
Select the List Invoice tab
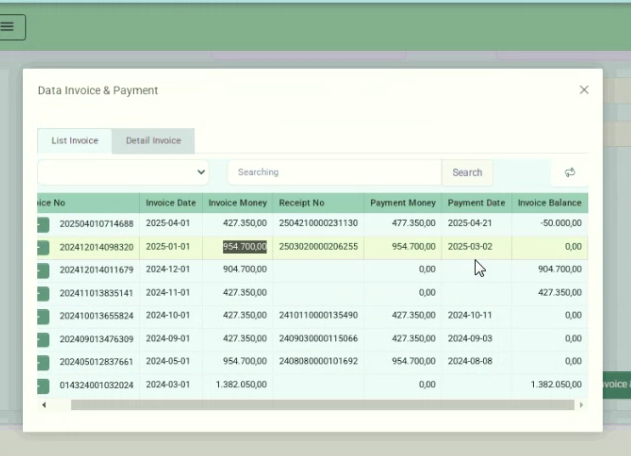point(75,141)
